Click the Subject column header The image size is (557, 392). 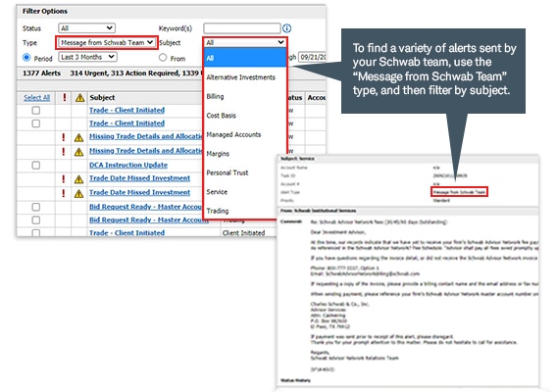tap(102, 98)
